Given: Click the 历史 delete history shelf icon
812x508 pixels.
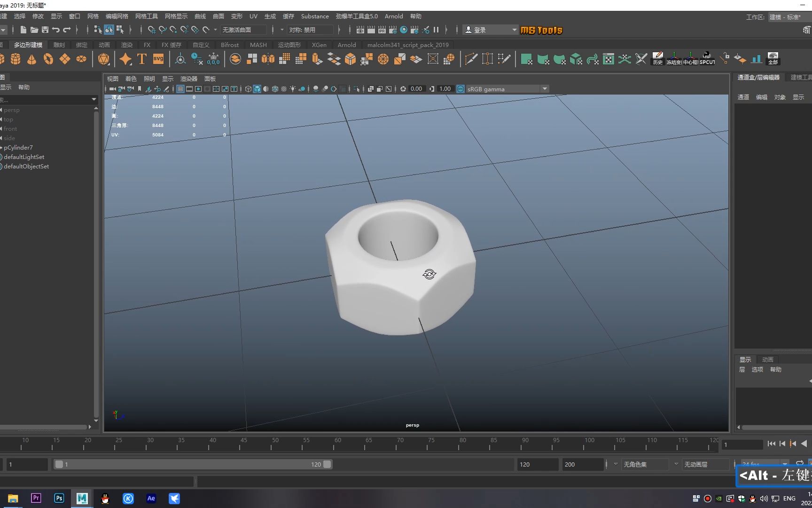Looking at the screenshot, I should 658,59.
